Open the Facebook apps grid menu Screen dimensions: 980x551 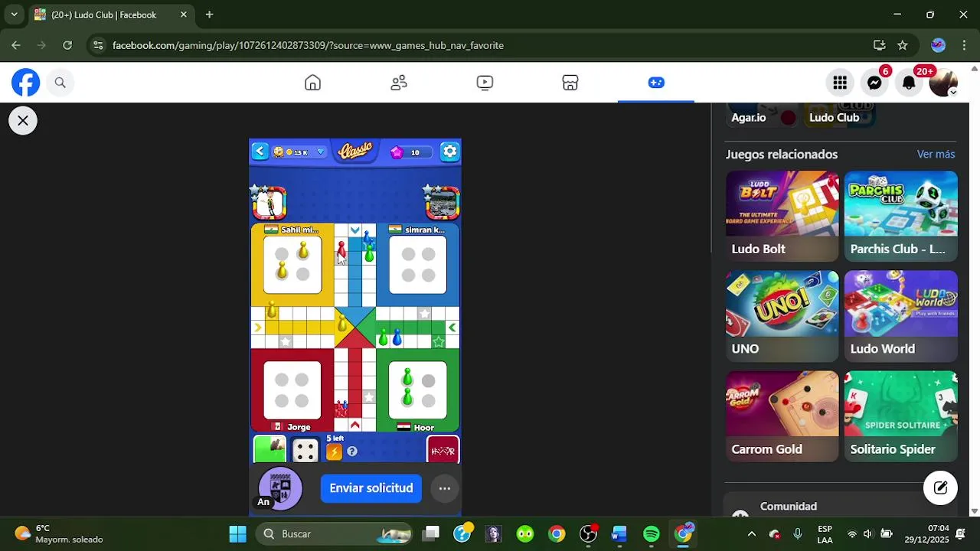[x=840, y=83]
